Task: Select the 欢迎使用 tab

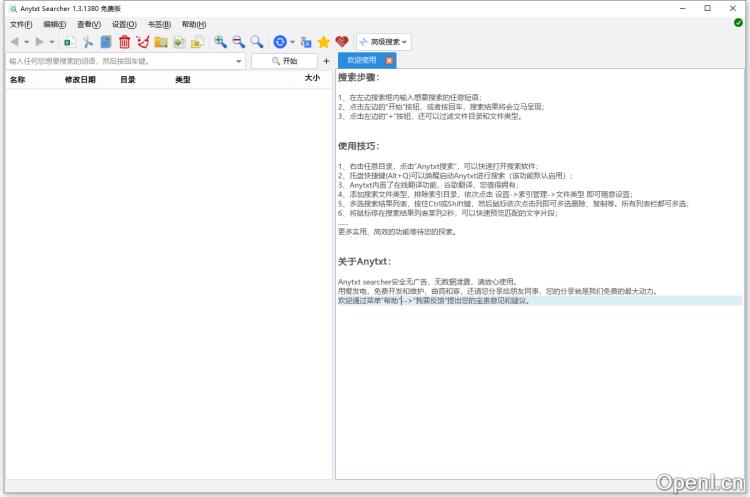Action: 362,60
